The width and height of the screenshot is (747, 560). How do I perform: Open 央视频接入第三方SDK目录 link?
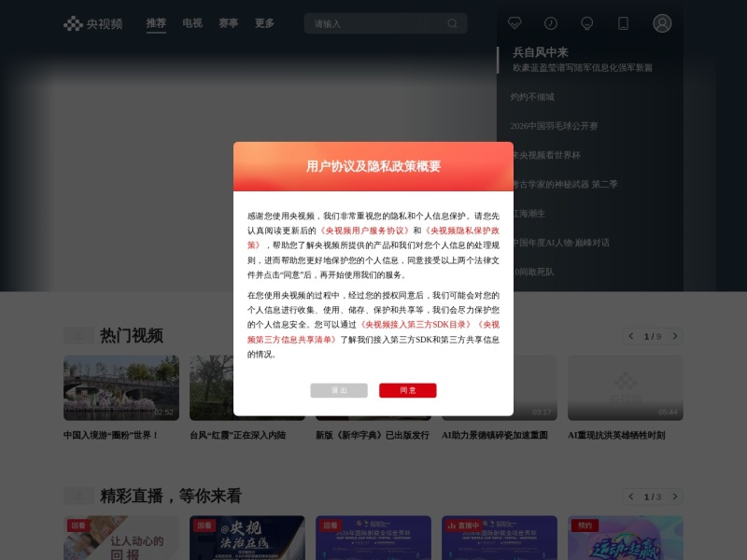tap(416, 325)
